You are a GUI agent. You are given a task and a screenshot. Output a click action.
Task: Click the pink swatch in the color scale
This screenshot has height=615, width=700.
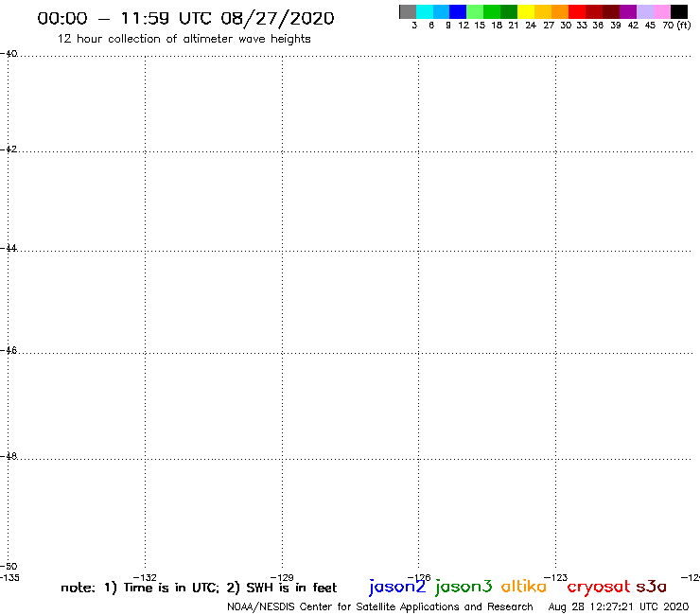(662, 11)
